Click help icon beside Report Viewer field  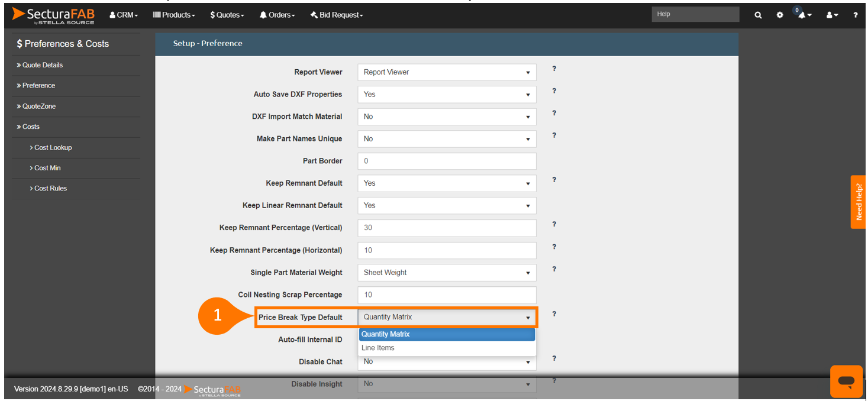coord(554,69)
